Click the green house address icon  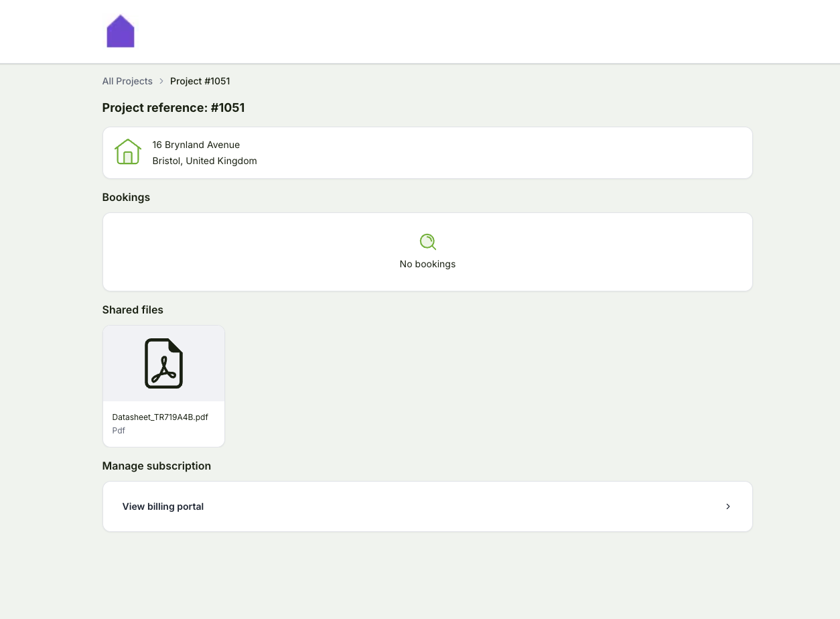127,152
